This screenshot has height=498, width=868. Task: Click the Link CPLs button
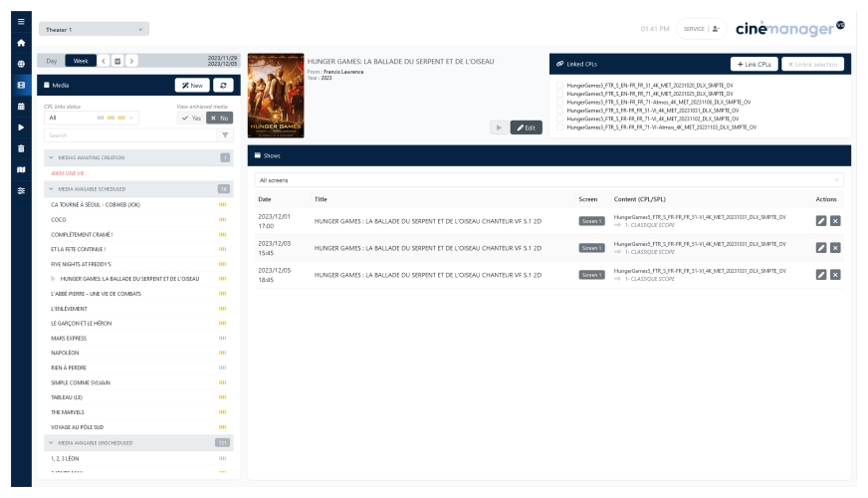coord(754,64)
